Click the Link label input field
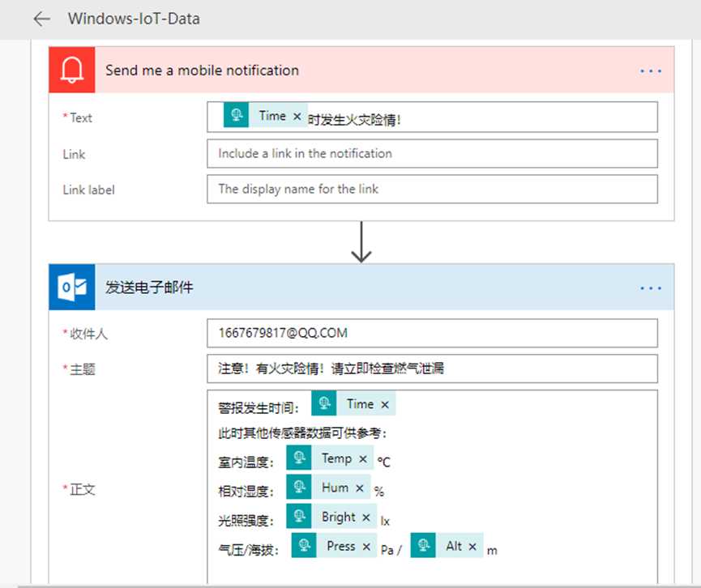Screen dimensions: 701x588 432,190
